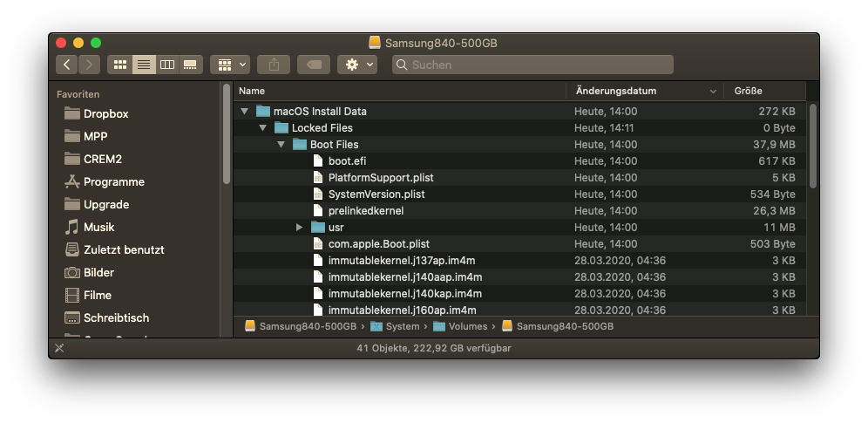Open Musik in the sidebar
Image resolution: width=868 pixels, height=423 pixels.
point(90,228)
